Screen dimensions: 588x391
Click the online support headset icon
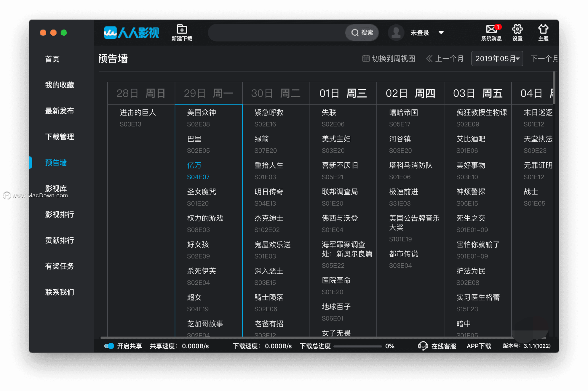coord(423,346)
